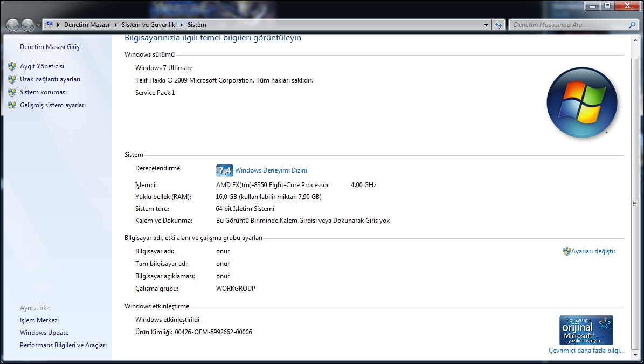Click the shield icon beside Gelişmiş sistem ayarları
The height and width of the screenshot is (364, 644).
(12, 105)
